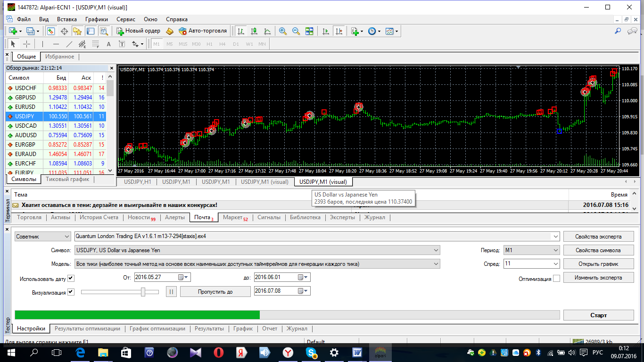644x362 pixels.
Task: Select the USDJPY row in Market Watch
Action: [56, 116]
